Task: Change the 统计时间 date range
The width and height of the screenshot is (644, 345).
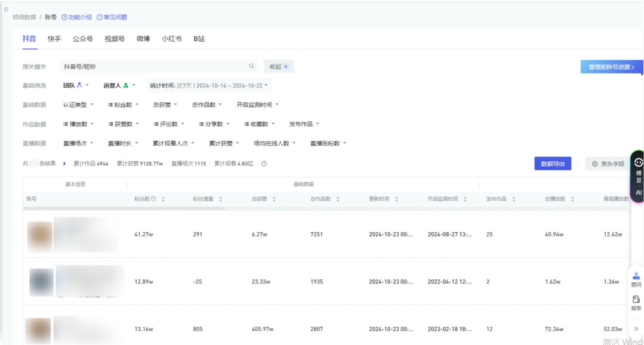Action: point(209,85)
